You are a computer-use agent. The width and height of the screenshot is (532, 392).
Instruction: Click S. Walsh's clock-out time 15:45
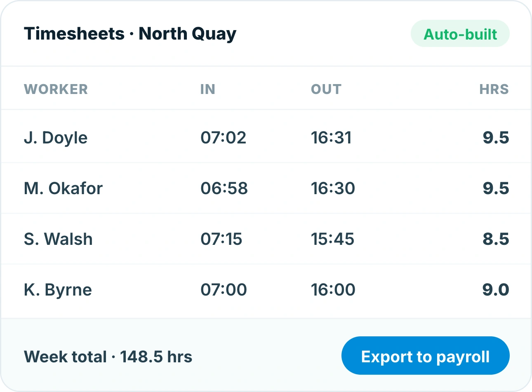click(x=332, y=239)
